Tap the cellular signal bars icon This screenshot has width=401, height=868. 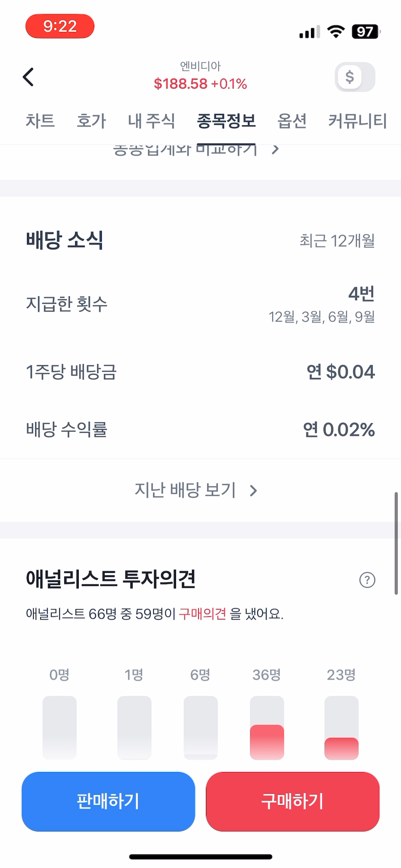(310, 32)
